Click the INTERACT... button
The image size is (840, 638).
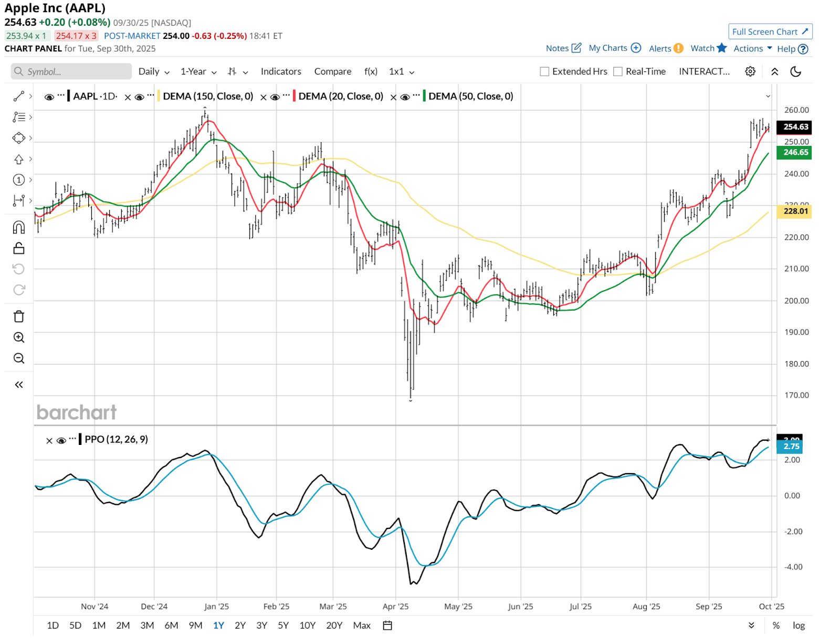click(x=704, y=71)
